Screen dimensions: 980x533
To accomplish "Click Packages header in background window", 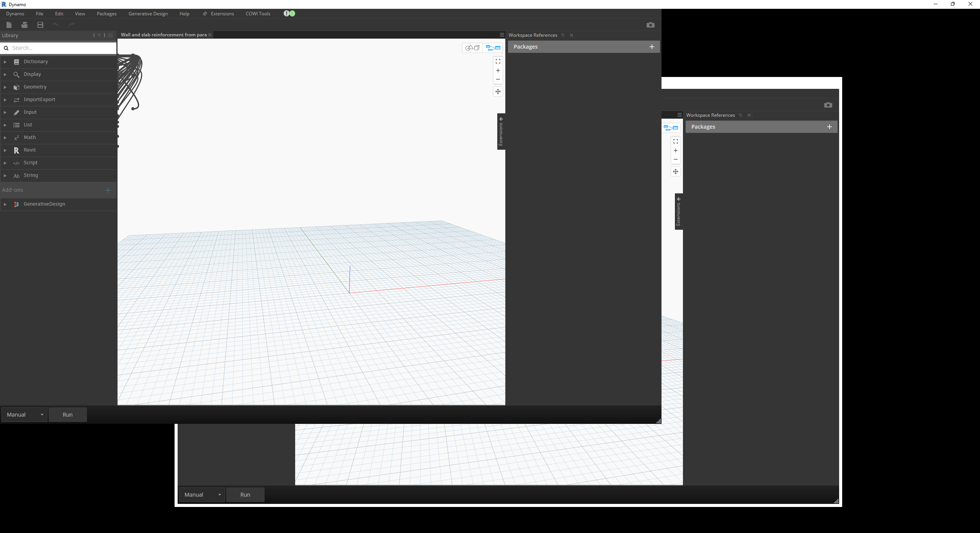I will [761, 127].
